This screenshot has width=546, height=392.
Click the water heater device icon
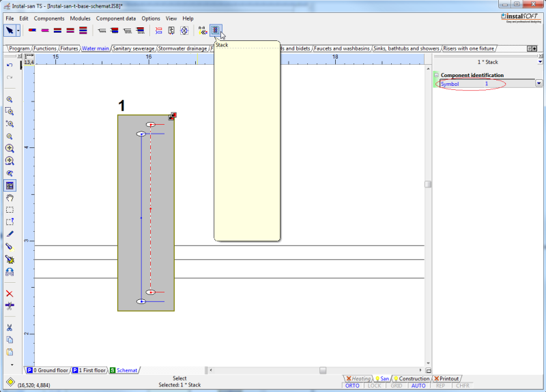pos(171,31)
